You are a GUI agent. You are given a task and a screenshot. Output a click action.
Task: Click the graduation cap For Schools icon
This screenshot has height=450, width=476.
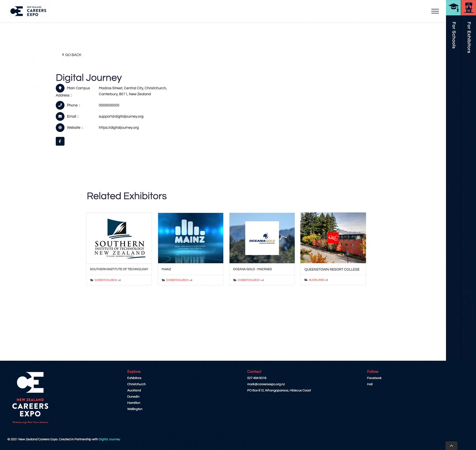point(453,8)
